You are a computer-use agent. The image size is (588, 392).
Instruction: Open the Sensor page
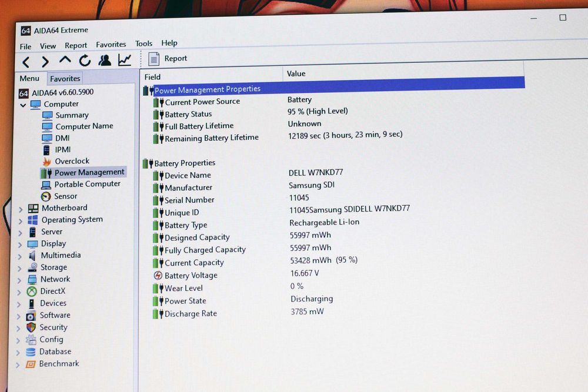coord(59,196)
